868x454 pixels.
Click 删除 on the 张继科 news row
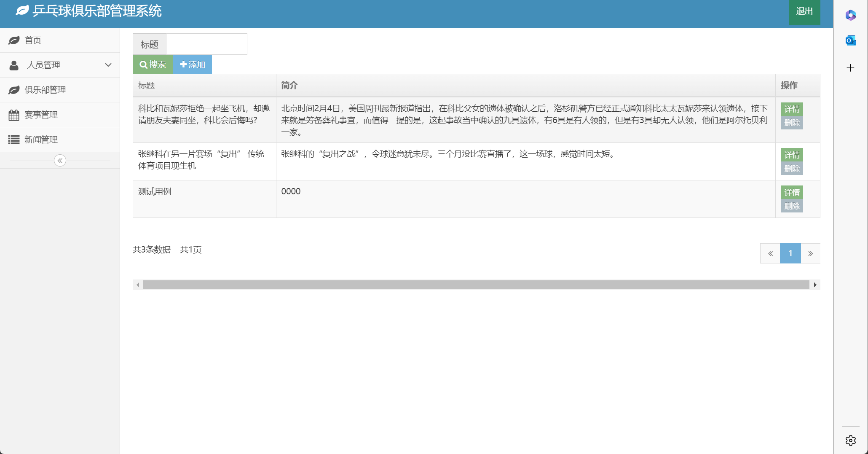pyautogui.click(x=792, y=168)
